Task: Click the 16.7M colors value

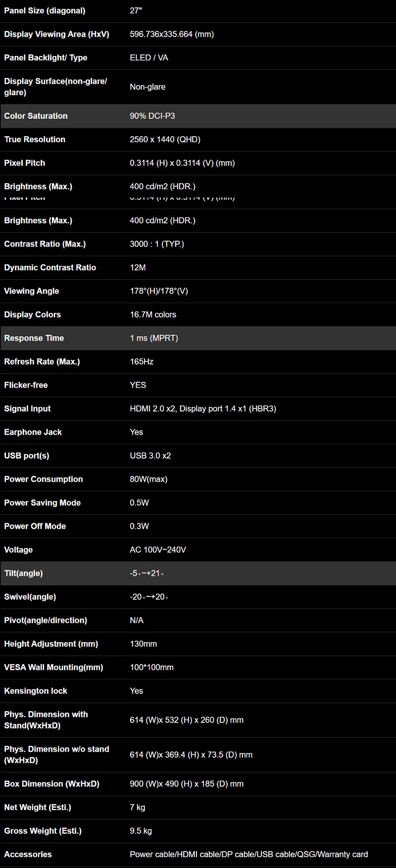Action: pyautogui.click(x=153, y=314)
